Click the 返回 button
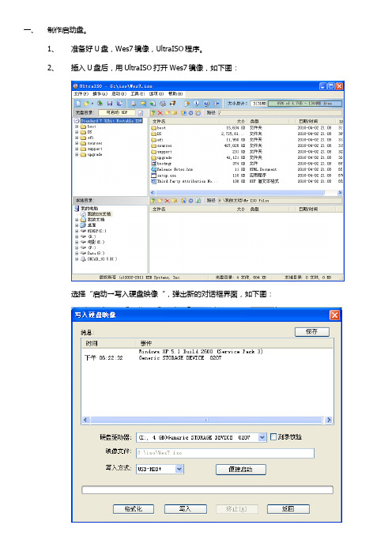 coord(288,509)
